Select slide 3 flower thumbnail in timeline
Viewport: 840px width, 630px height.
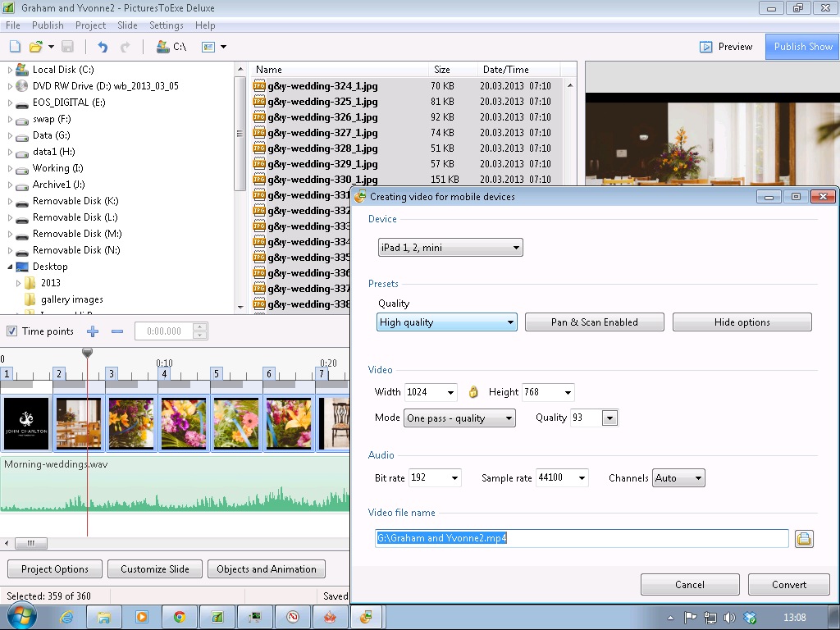(x=131, y=423)
